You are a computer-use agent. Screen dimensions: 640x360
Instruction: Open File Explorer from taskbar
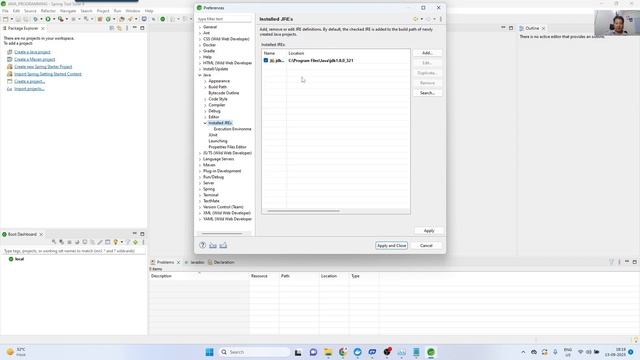(x=328, y=352)
